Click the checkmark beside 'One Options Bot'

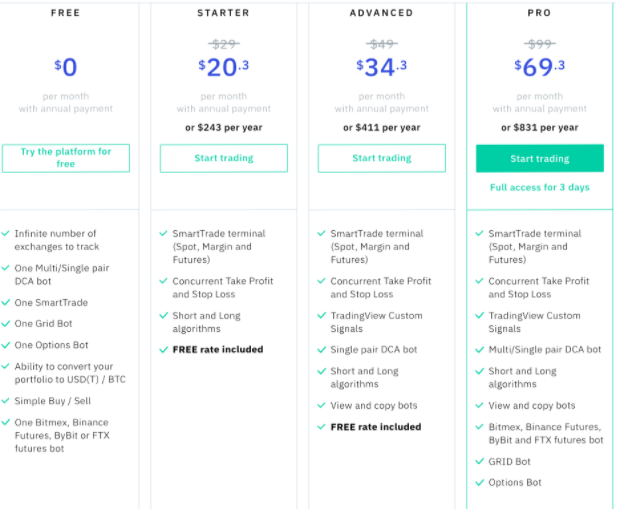click(5, 345)
